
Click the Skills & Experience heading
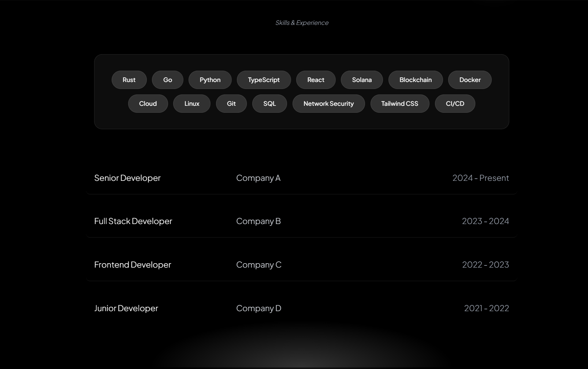(x=302, y=23)
